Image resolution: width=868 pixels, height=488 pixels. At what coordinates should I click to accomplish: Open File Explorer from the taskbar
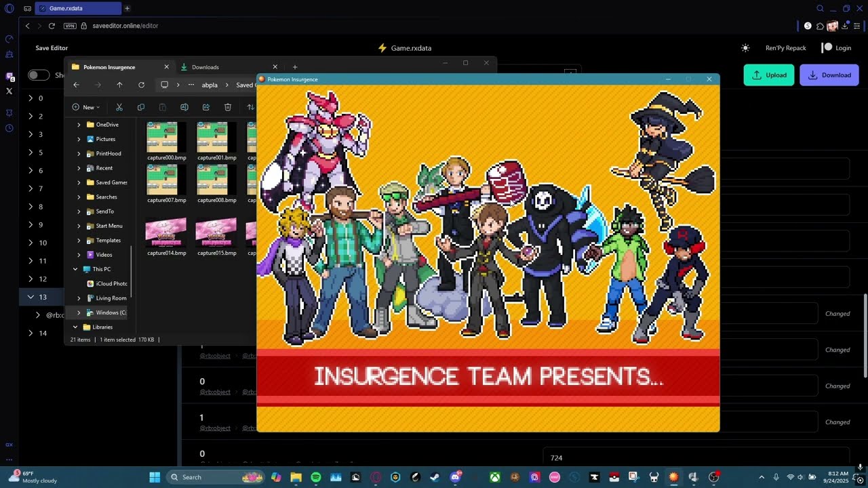click(296, 477)
